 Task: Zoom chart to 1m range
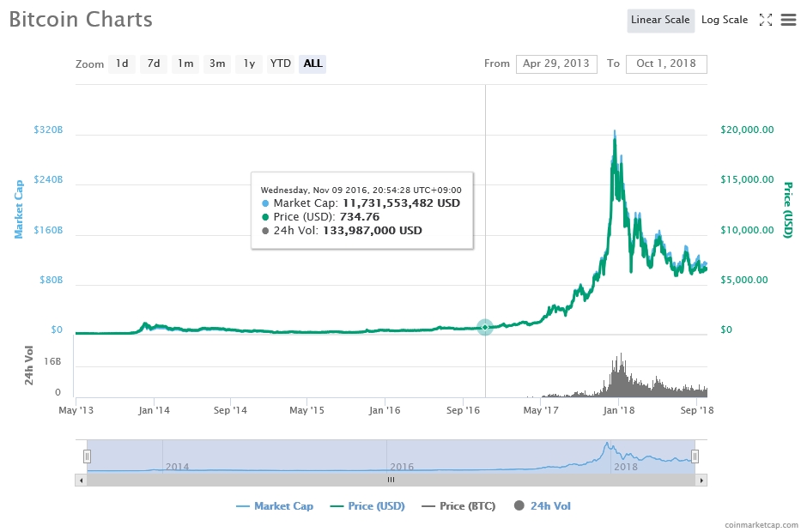(185, 63)
